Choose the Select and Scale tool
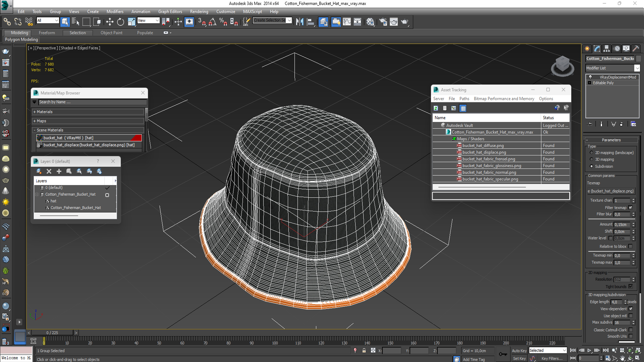 tap(131, 22)
